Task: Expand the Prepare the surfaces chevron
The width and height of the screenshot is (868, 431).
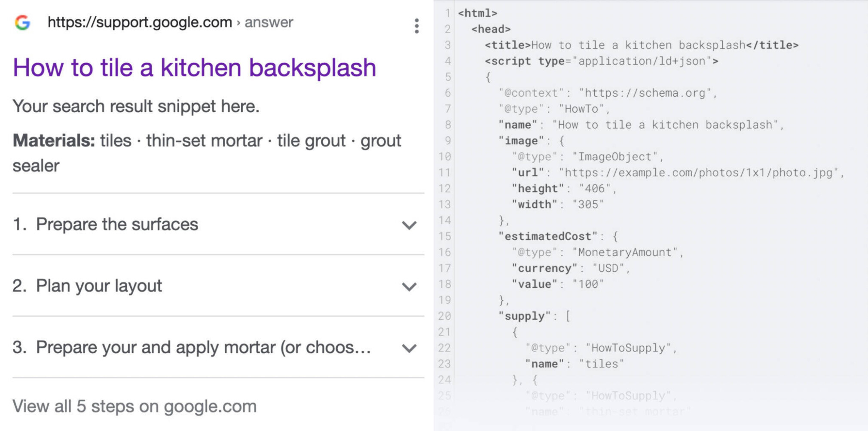Action: [x=409, y=225]
